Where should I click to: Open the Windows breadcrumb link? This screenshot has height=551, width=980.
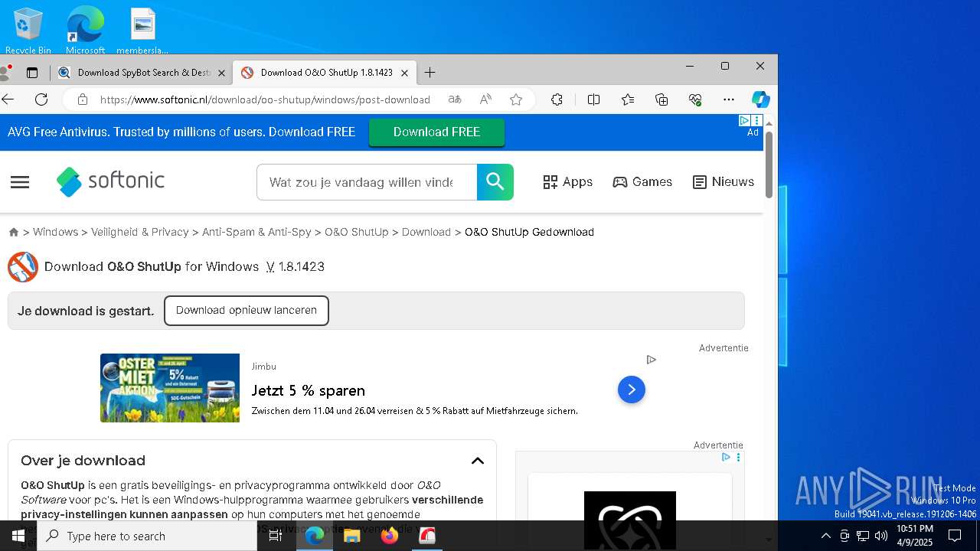pos(55,232)
